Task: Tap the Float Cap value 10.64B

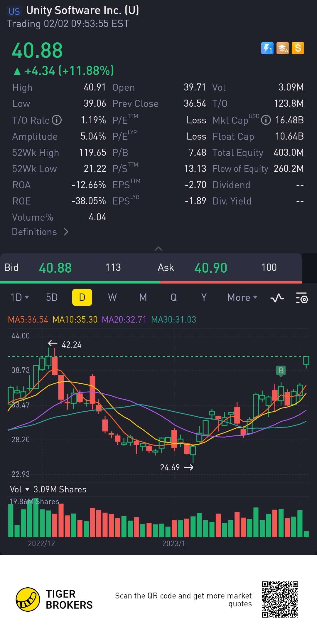Action: [289, 136]
